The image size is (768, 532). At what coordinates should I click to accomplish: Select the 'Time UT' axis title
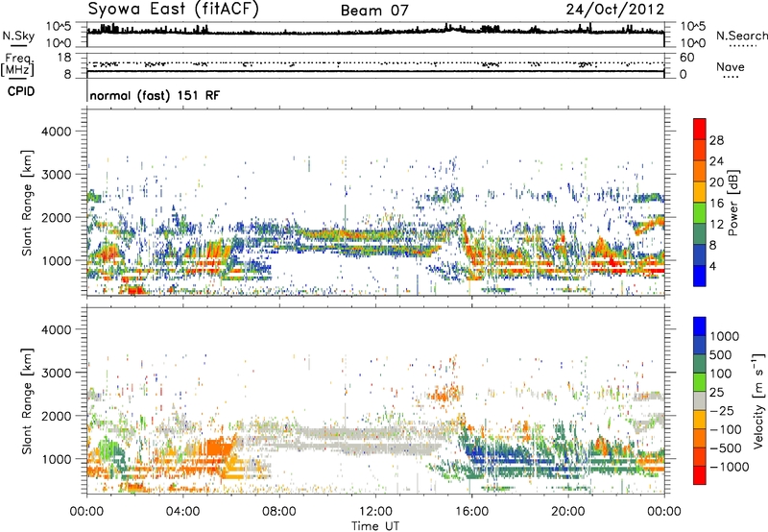[375, 526]
